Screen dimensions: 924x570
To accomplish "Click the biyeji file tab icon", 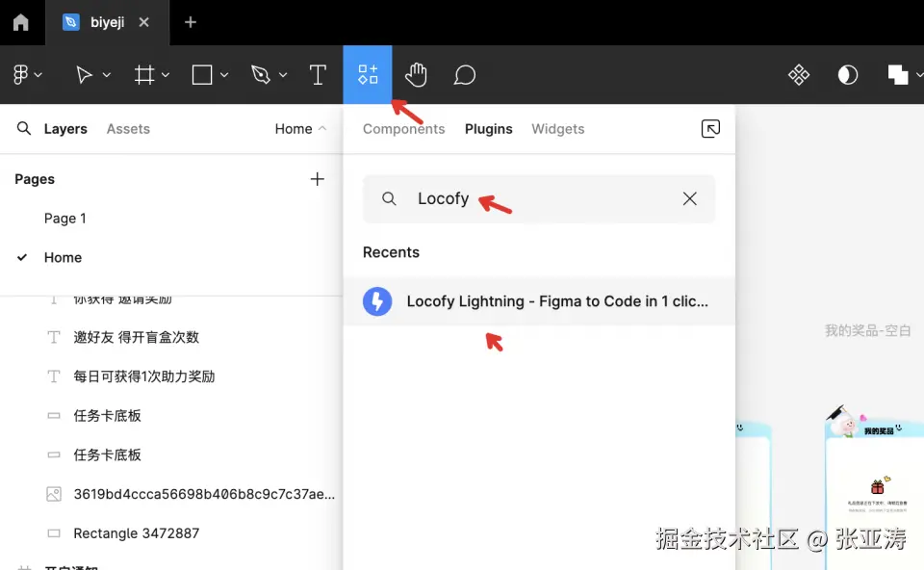I will click(x=70, y=22).
